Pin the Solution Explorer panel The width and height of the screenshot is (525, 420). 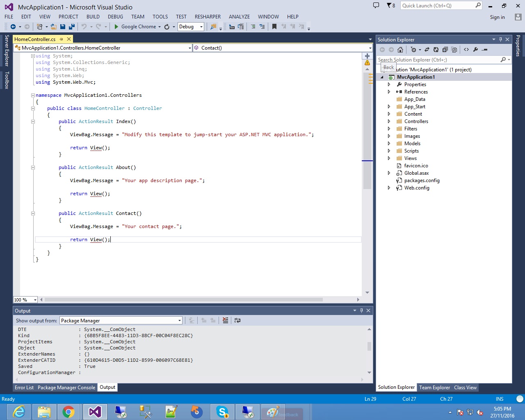tap(501, 39)
